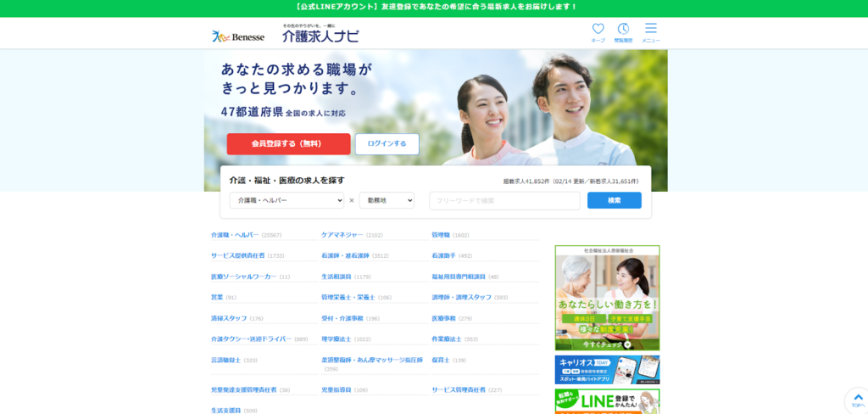The height and width of the screenshot is (414, 868).
Task: Expand the 勤務地 location dropdown
Action: tap(387, 200)
